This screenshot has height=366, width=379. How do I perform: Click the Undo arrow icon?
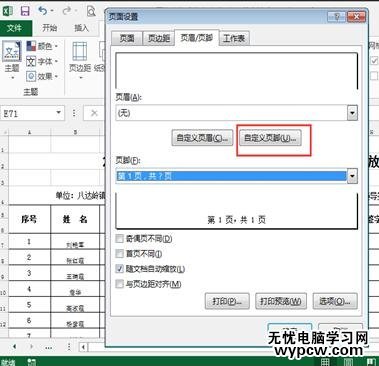click(42, 11)
